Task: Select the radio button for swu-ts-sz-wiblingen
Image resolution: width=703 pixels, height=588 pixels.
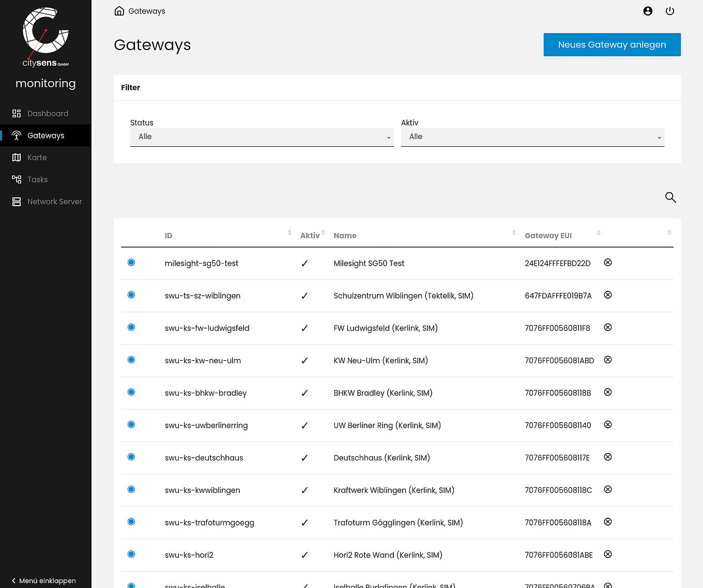Action: (131, 295)
